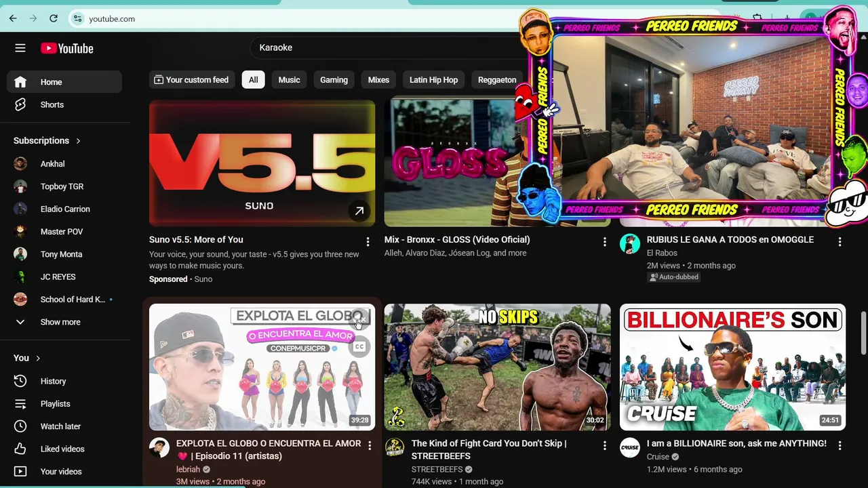Open History in the sidebar
868x488 pixels.
(64, 381)
